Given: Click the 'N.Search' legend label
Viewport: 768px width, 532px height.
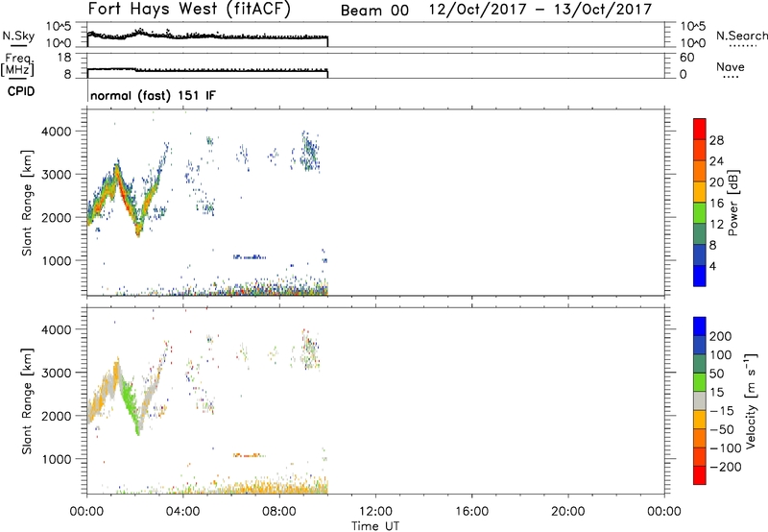Looking at the screenshot, I should (741, 36).
